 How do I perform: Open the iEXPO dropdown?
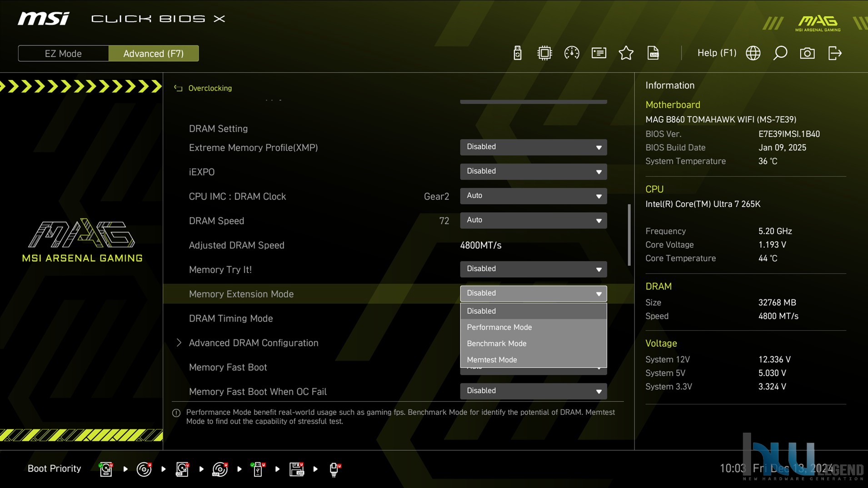pyautogui.click(x=533, y=171)
